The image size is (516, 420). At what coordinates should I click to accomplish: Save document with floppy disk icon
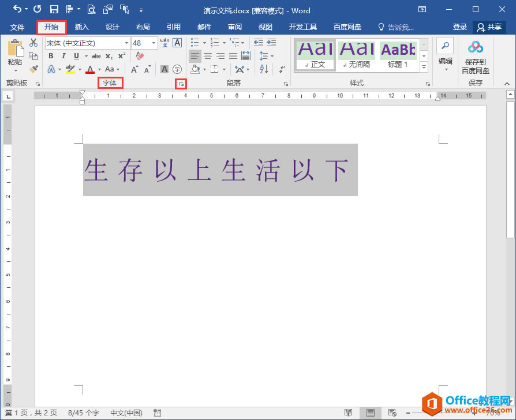tap(54, 10)
